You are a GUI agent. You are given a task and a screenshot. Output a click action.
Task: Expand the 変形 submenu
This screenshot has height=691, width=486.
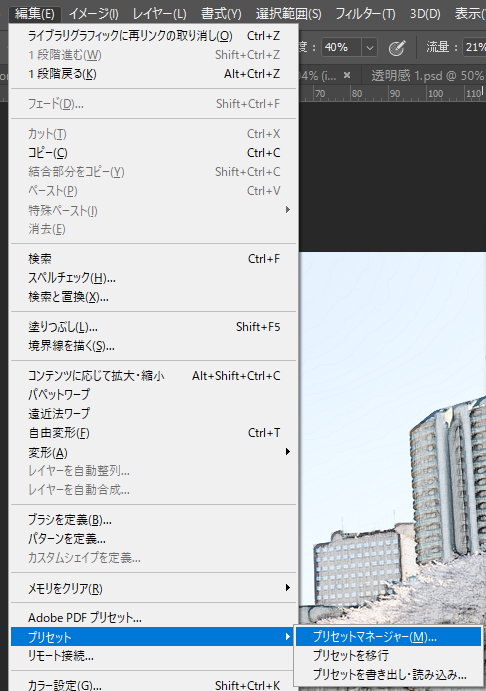tap(153, 452)
